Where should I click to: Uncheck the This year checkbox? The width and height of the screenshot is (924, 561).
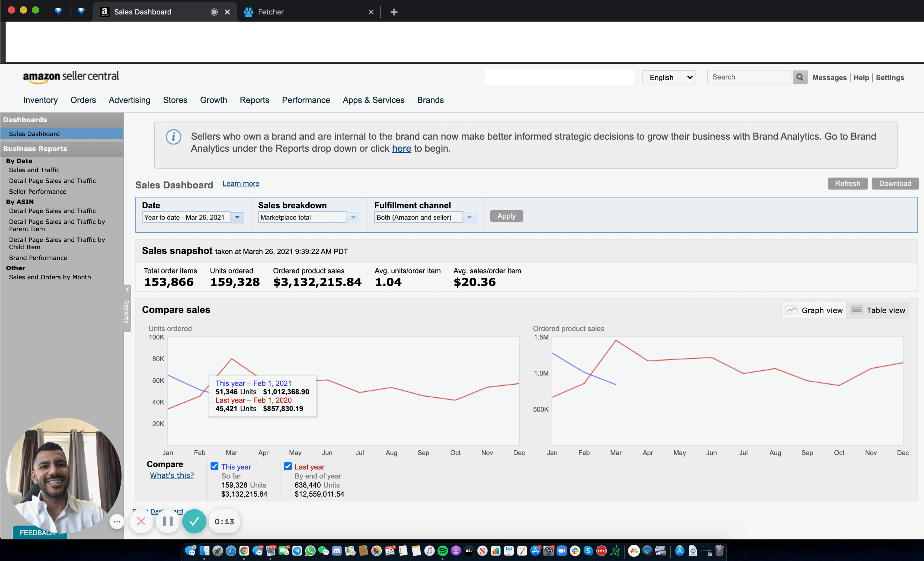[x=214, y=466]
